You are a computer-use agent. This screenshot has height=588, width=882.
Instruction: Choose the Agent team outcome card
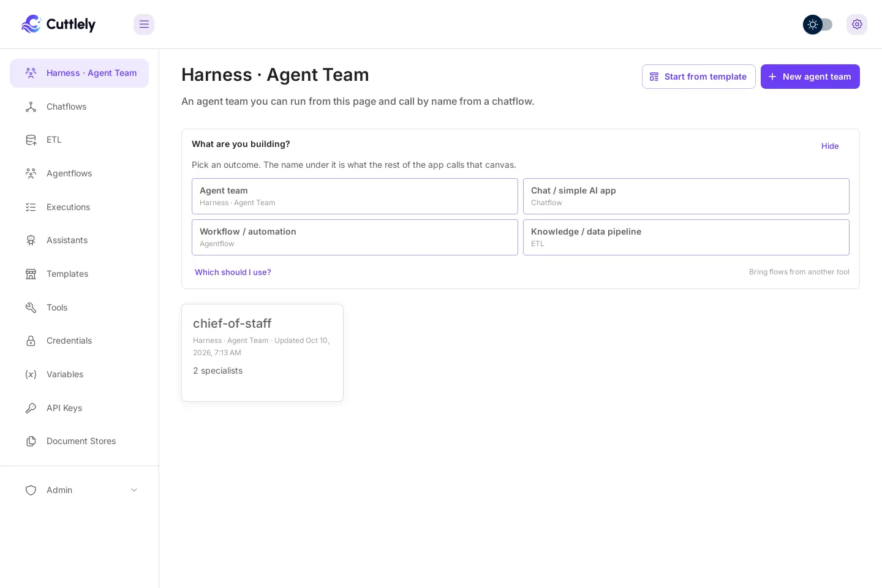pyautogui.click(x=355, y=196)
